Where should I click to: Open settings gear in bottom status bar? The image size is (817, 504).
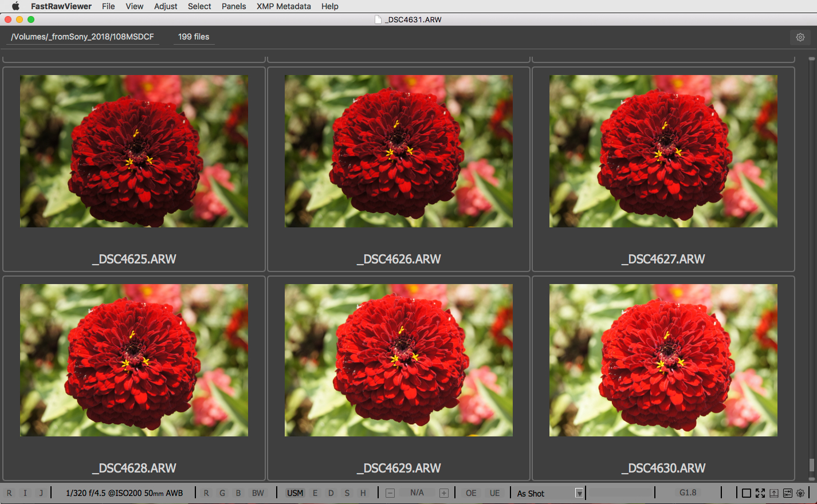(800, 493)
